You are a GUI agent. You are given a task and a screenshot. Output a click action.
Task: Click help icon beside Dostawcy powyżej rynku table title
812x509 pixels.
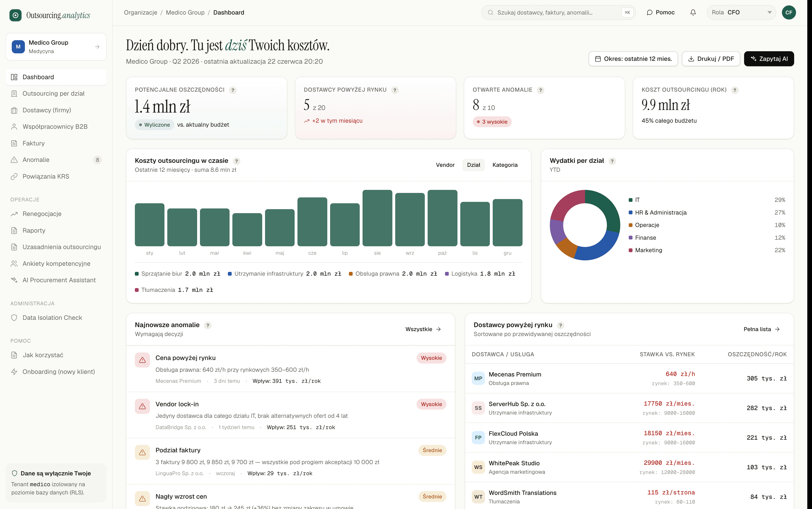pos(560,325)
